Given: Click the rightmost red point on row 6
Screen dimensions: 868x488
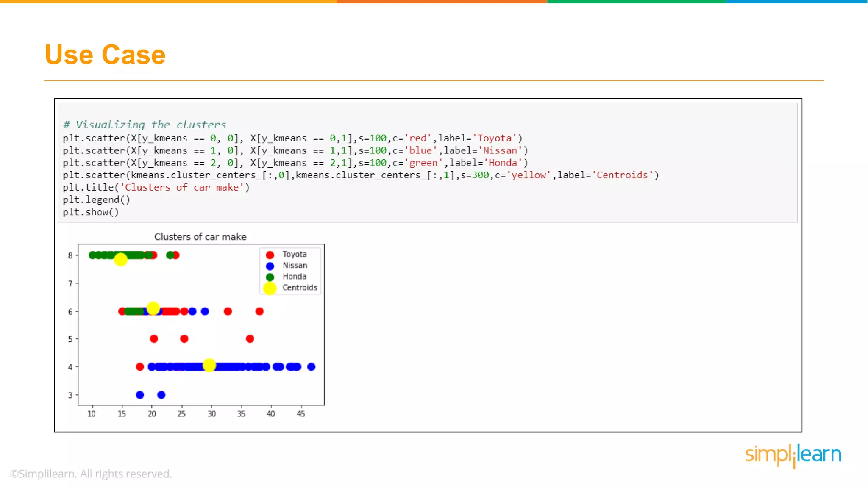Looking at the screenshot, I should pos(259,311).
